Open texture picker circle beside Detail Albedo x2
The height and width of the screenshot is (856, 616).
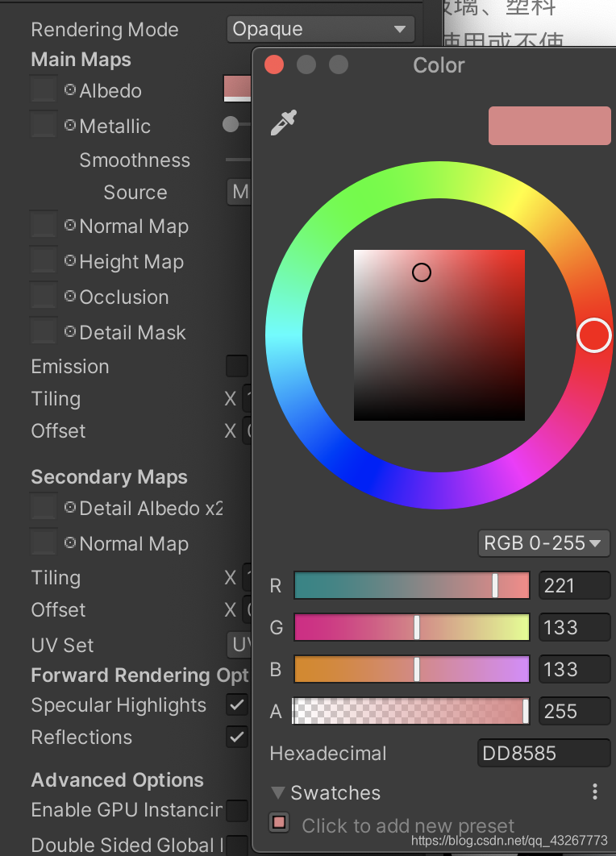[69, 508]
